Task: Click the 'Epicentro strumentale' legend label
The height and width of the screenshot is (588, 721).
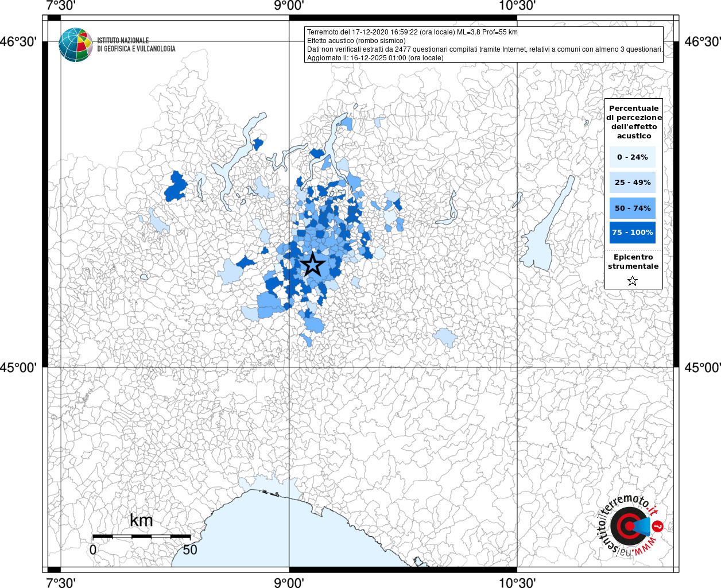Action: point(633,261)
